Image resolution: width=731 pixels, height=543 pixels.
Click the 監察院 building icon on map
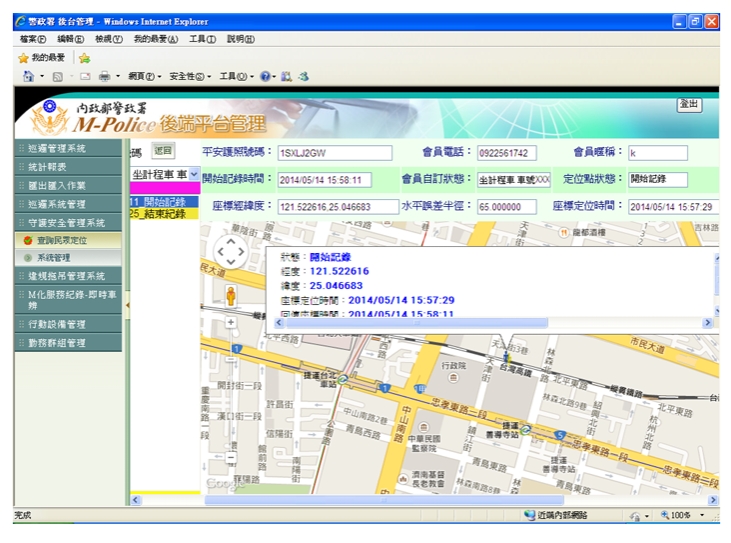[x=423, y=427]
